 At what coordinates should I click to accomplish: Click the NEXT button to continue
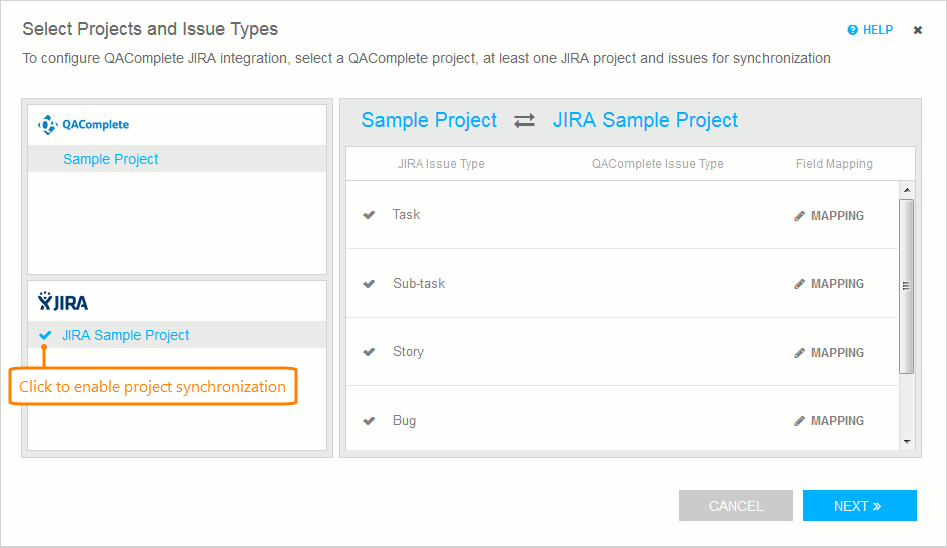click(x=859, y=506)
